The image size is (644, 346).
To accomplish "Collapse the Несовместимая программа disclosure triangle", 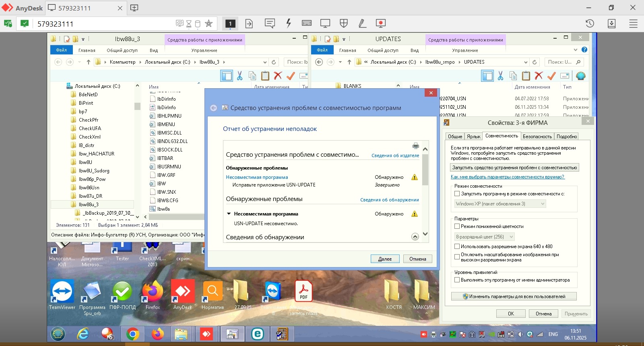I will 229,214.
